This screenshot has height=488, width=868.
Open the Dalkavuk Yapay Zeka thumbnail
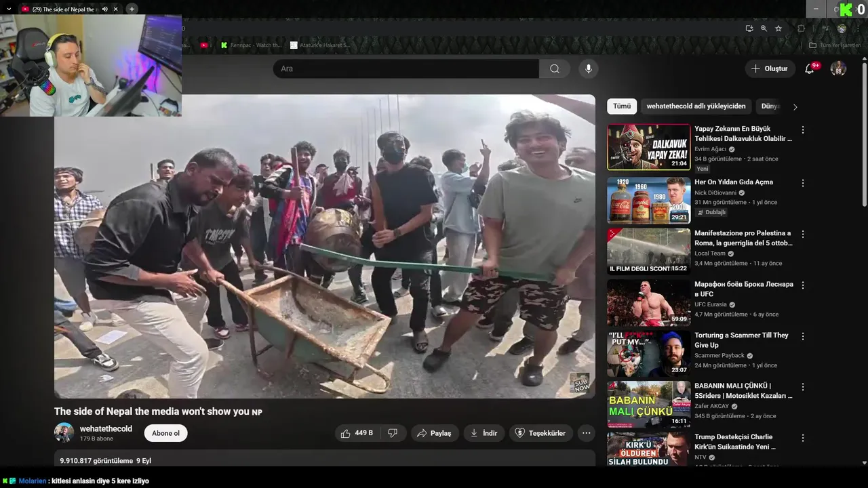(x=649, y=146)
